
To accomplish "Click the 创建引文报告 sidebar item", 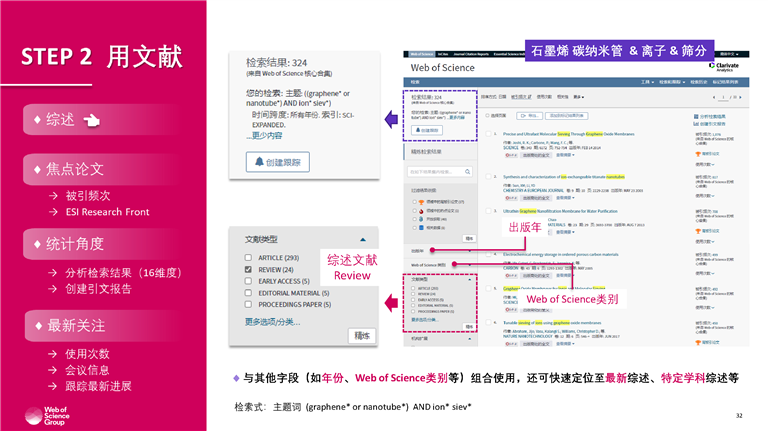I will point(98,289).
